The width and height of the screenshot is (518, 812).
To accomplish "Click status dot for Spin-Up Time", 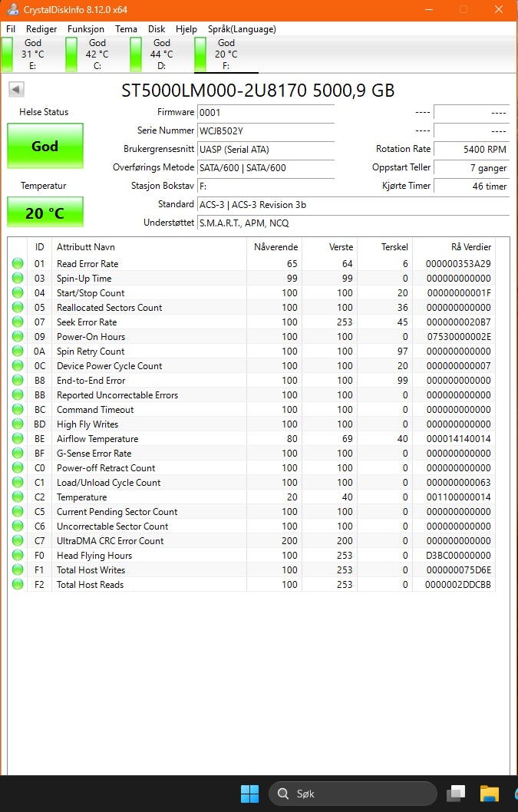I will (x=18, y=278).
